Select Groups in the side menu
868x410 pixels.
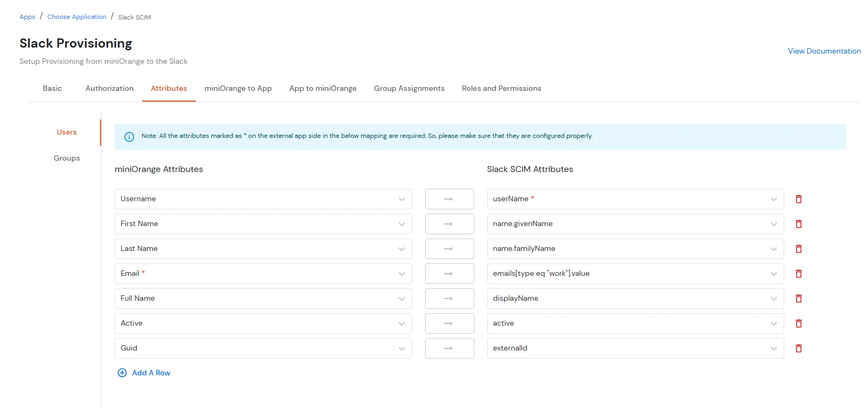67,158
